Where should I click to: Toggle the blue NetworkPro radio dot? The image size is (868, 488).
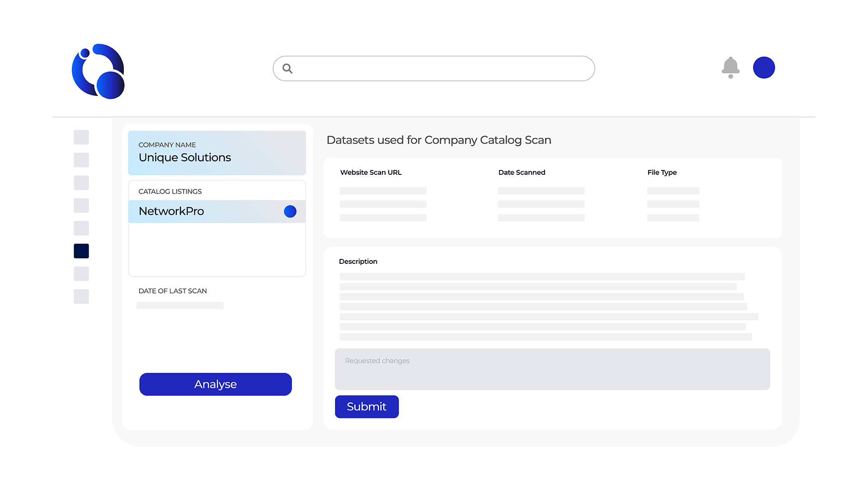click(x=290, y=211)
